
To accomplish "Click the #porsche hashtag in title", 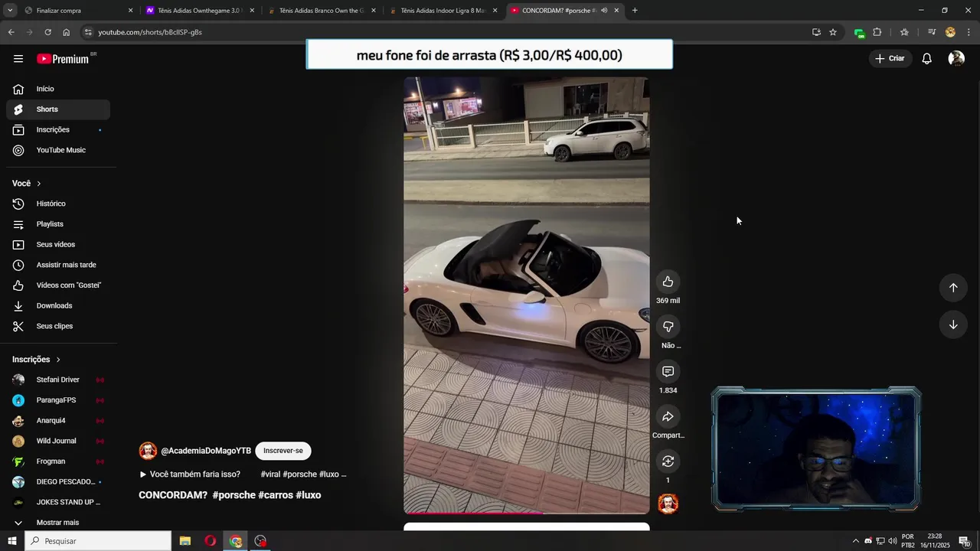I will click(234, 495).
